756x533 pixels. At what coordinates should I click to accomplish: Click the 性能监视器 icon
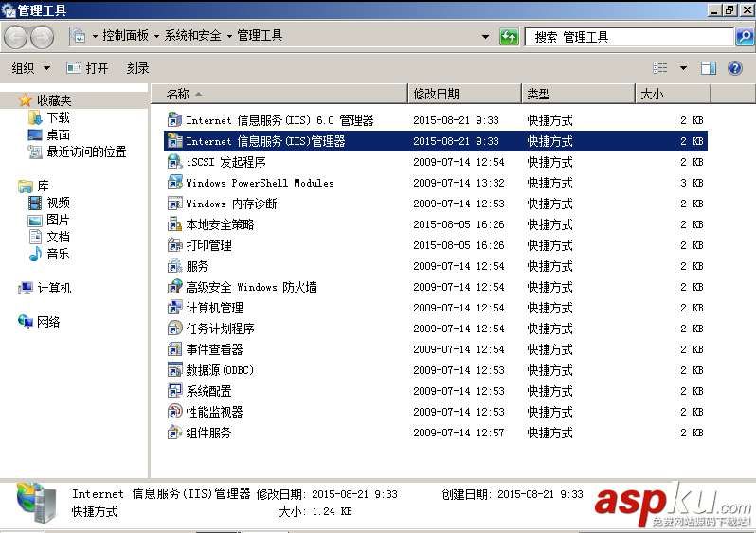(x=174, y=412)
